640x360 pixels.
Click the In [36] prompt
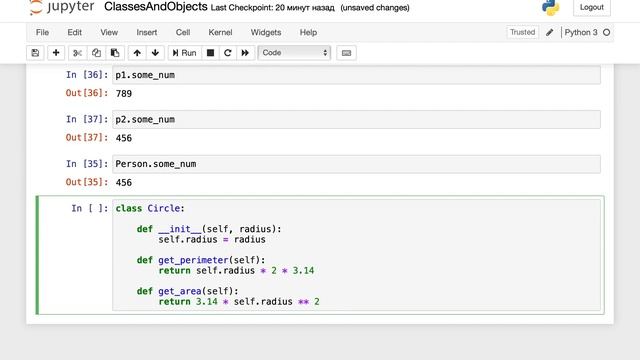(x=87, y=75)
